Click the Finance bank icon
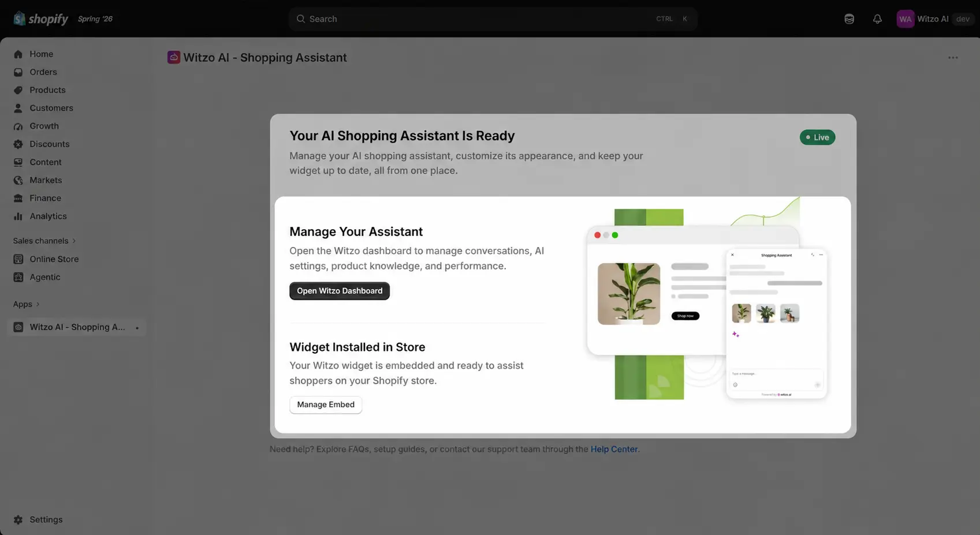The height and width of the screenshot is (535, 980). pyautogui.click(x=18, y=198)
